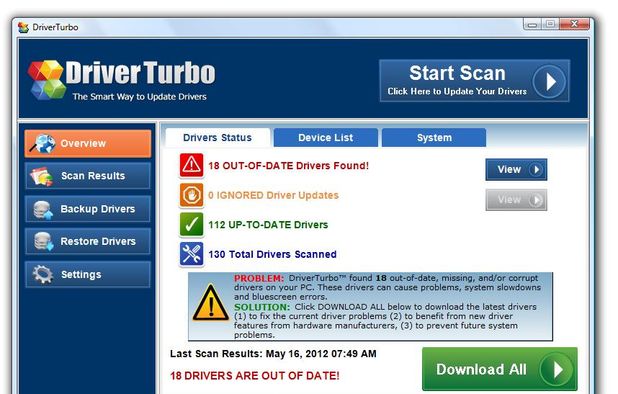This screenshot has height=394, width=618.
Task: Open the Overview section
Action: [87, 143]
